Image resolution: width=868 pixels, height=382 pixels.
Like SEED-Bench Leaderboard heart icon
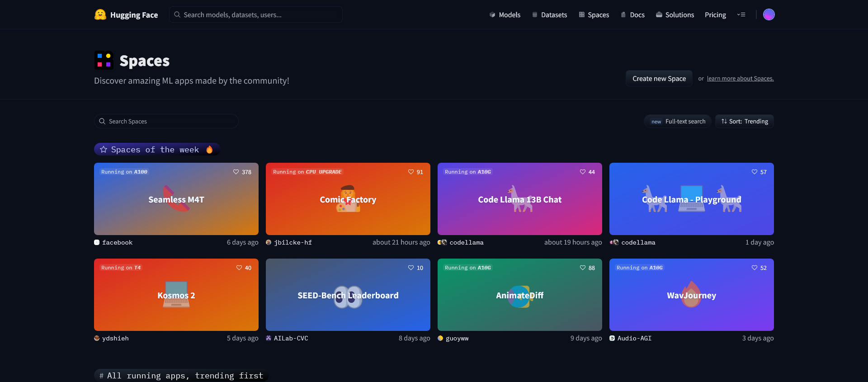click(x=411, y=268)
